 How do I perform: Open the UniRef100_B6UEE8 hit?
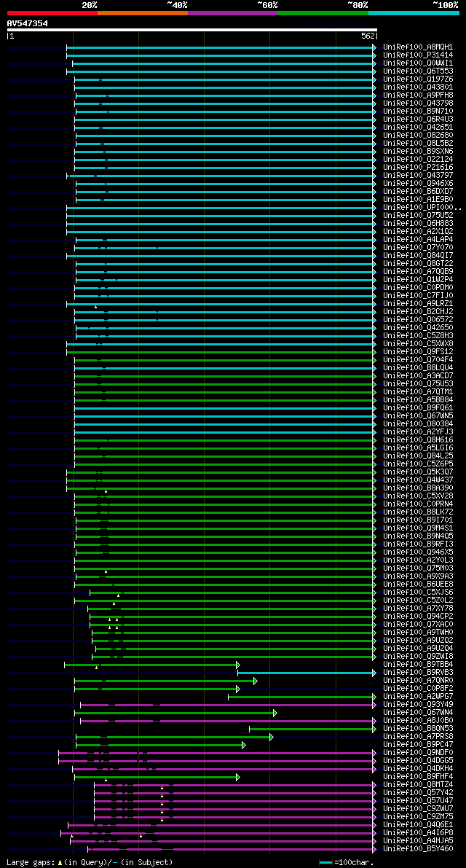click(x=418, y=584)
